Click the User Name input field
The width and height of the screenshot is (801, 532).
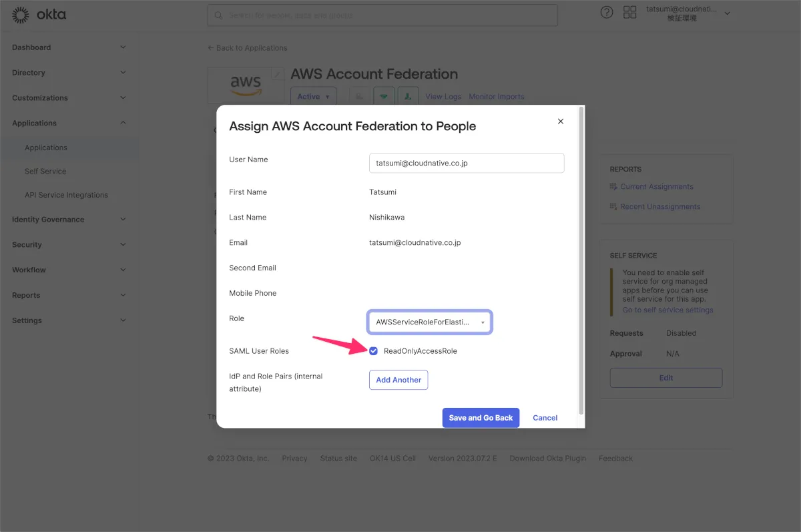point(467,163)
